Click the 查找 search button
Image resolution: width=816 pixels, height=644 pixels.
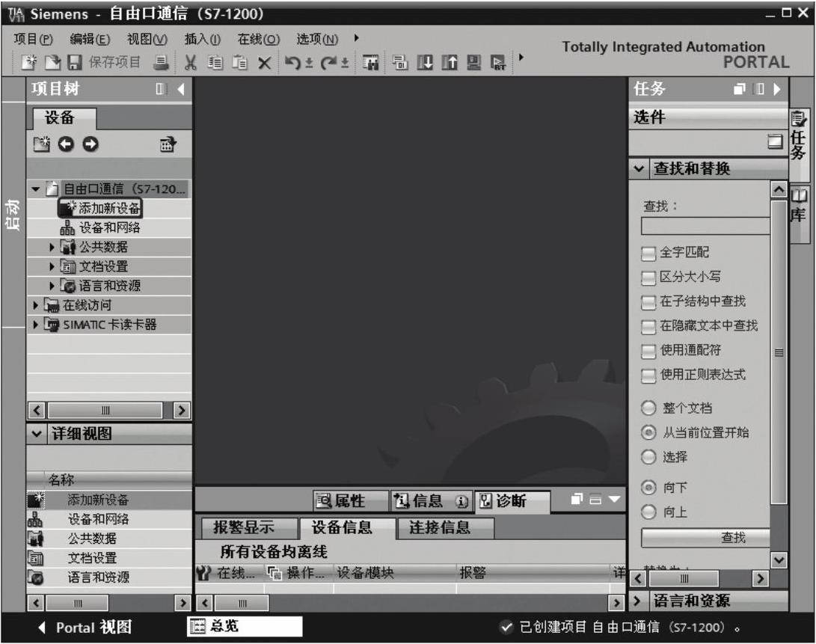coord(705,538)
